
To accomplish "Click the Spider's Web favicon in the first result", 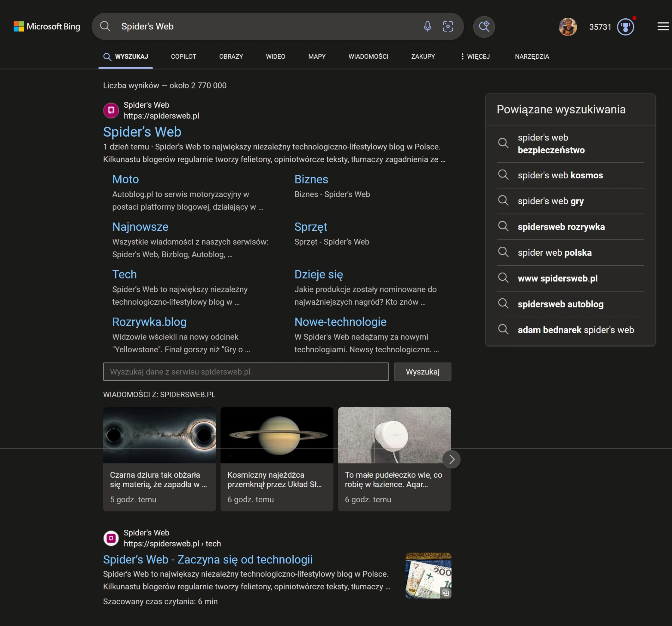I will pos(111,110).
